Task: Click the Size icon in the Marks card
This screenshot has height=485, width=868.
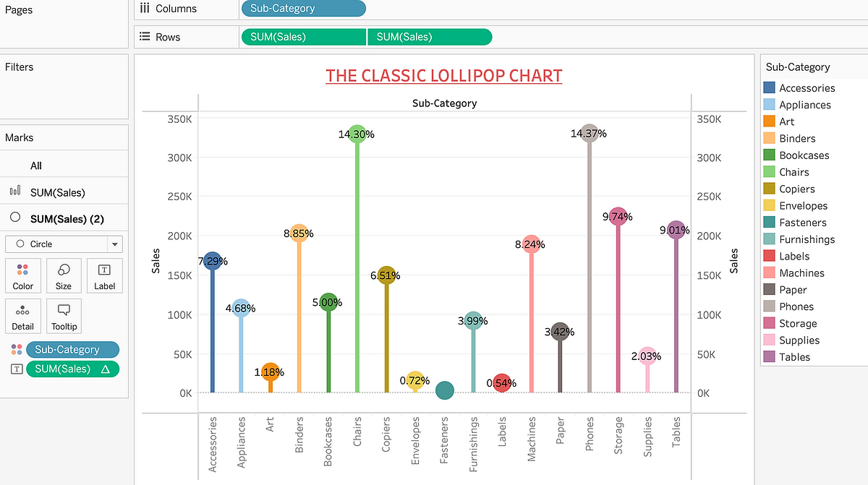Action: [x=64, y=275]
